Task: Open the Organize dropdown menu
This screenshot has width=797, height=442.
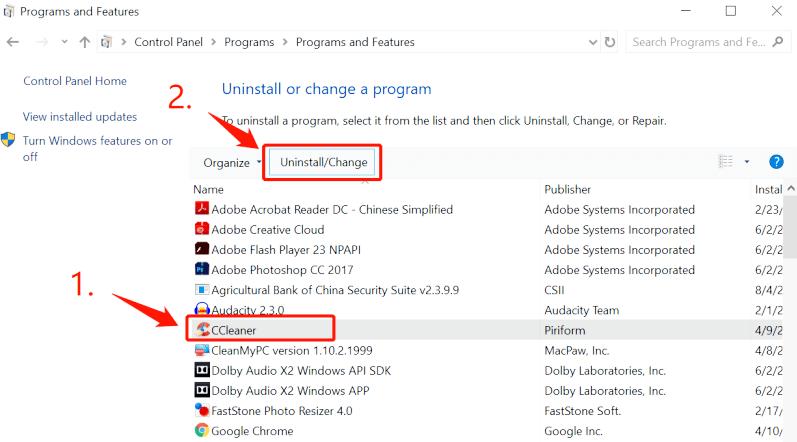Action: [230, 162]
